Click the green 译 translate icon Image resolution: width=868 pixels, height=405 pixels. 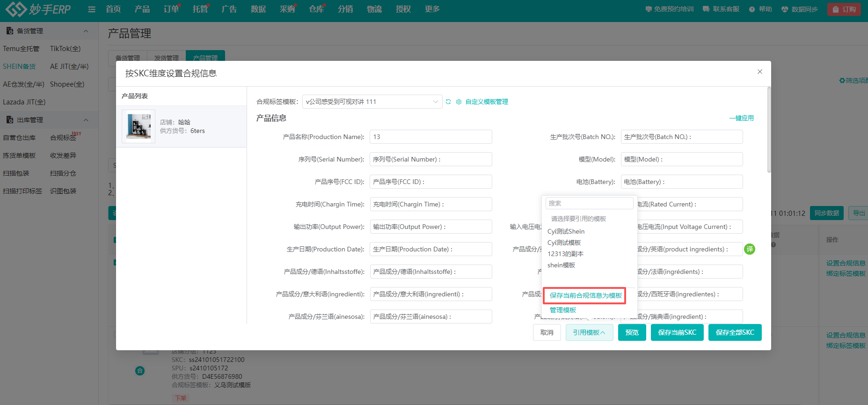[x=750, y=249]
